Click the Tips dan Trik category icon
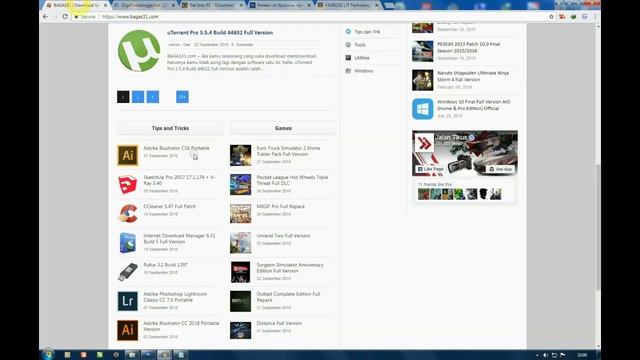 click(348, 31)
